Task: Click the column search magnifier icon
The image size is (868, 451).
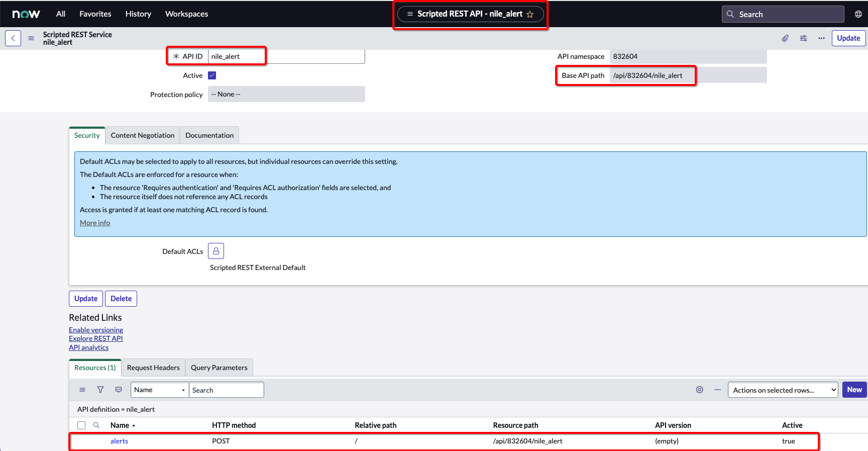Action: 96,425
